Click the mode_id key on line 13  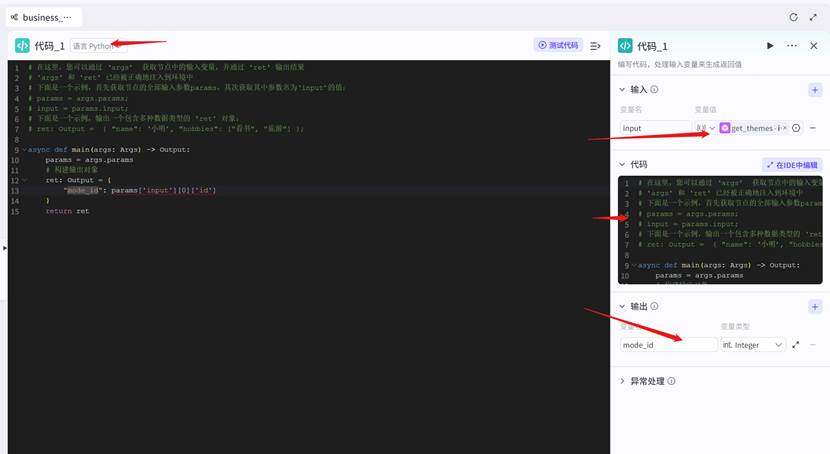point(83,190)
